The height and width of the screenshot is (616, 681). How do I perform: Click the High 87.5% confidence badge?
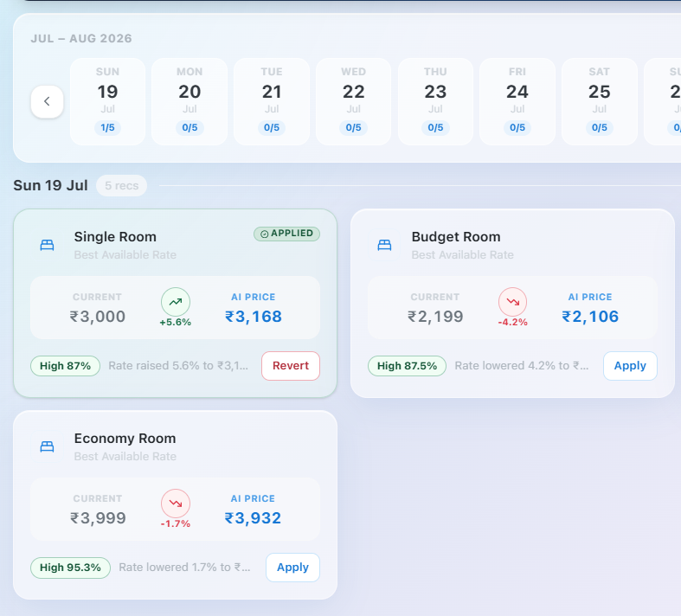point(407,366)
